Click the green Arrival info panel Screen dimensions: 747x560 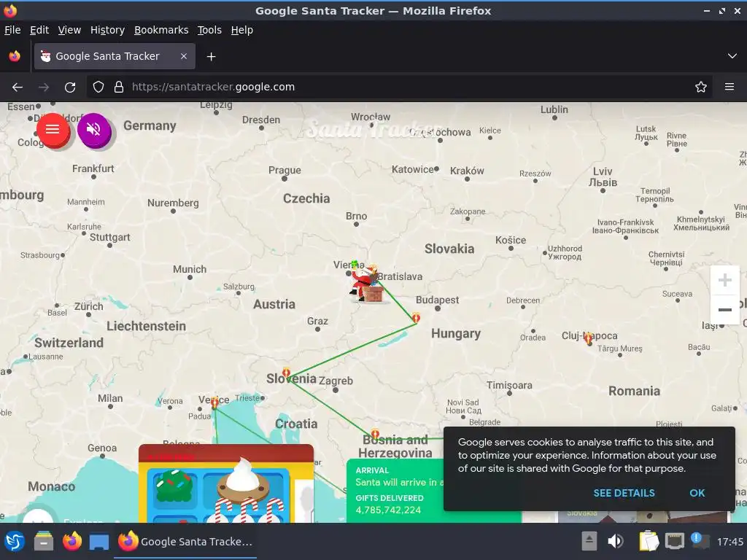pos(395,491)
